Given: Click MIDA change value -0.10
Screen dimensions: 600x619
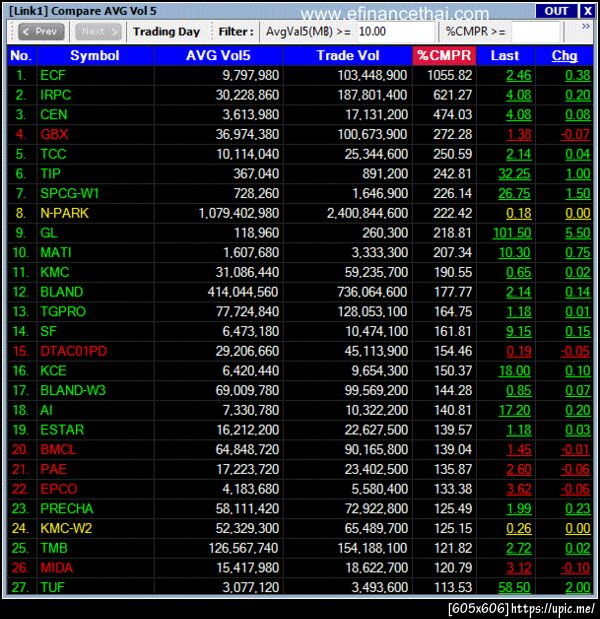Looking at the screenshot, I should (x=576, y=568).
